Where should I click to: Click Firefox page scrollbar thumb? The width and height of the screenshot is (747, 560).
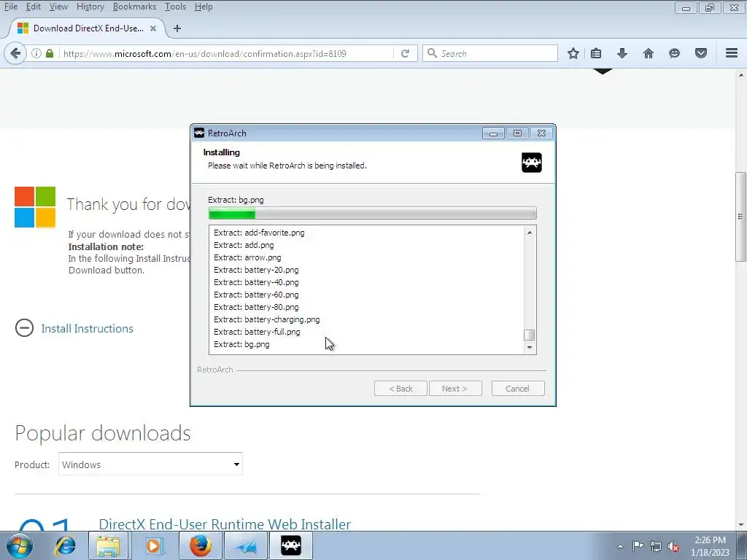[x=741, y=217]
